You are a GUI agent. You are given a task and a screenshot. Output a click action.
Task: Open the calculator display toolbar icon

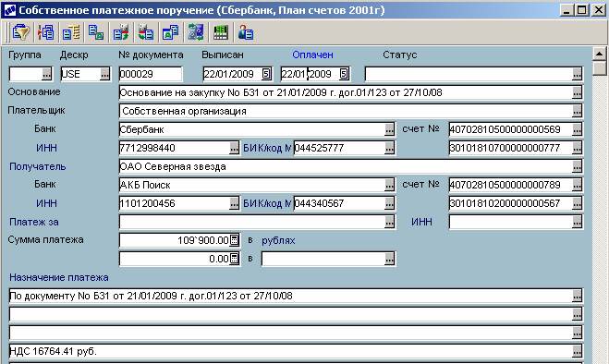[221, 32]
